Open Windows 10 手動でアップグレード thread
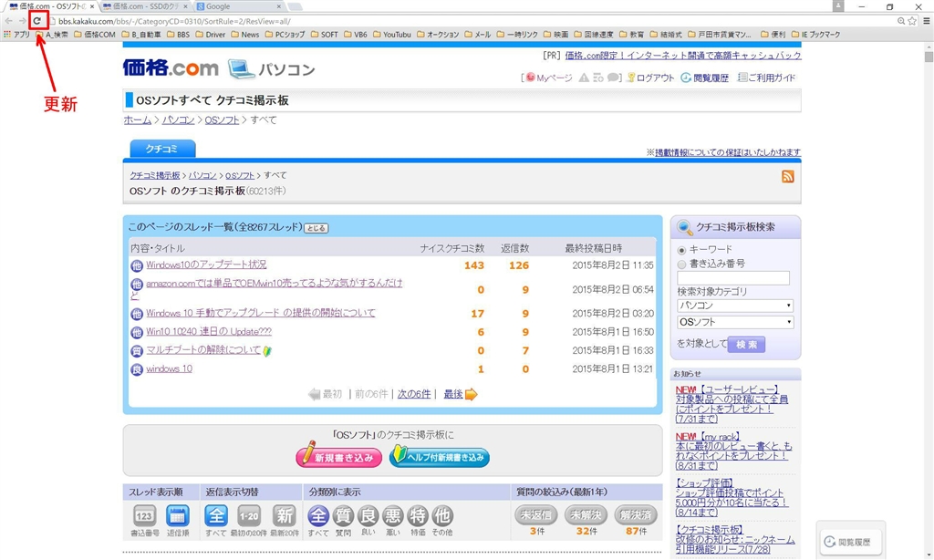Viewport: 934px width, 560px height. pos(261,313)
